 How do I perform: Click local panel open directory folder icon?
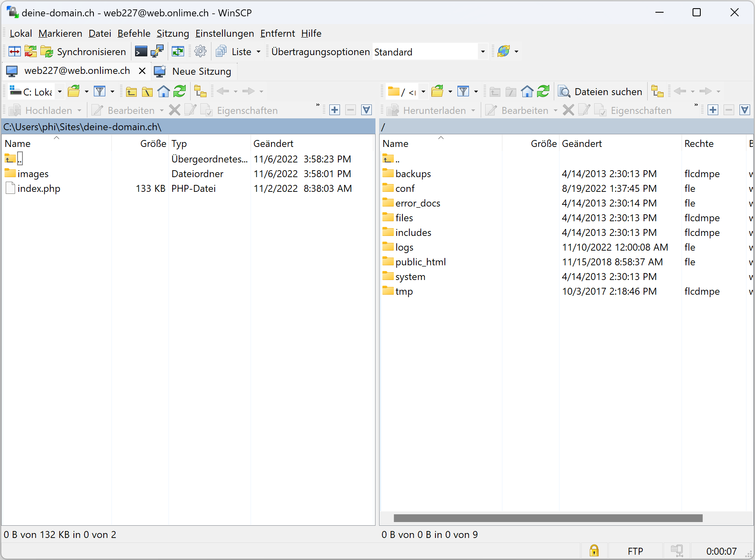(x=74, y=91)
